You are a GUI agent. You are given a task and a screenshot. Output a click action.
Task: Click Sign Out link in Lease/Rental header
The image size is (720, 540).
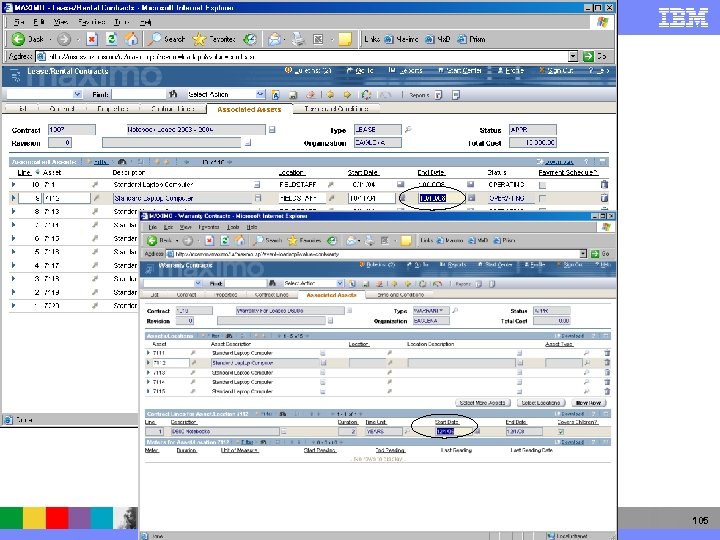[x=556, y=71]
